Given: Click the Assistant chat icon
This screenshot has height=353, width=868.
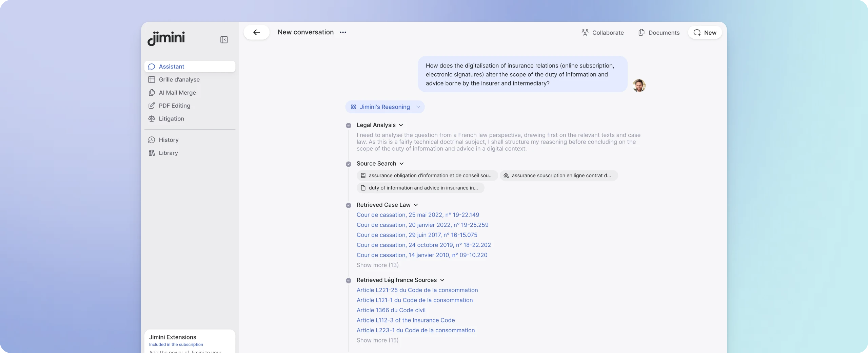Looking at the screenshot, I should 152,67.
